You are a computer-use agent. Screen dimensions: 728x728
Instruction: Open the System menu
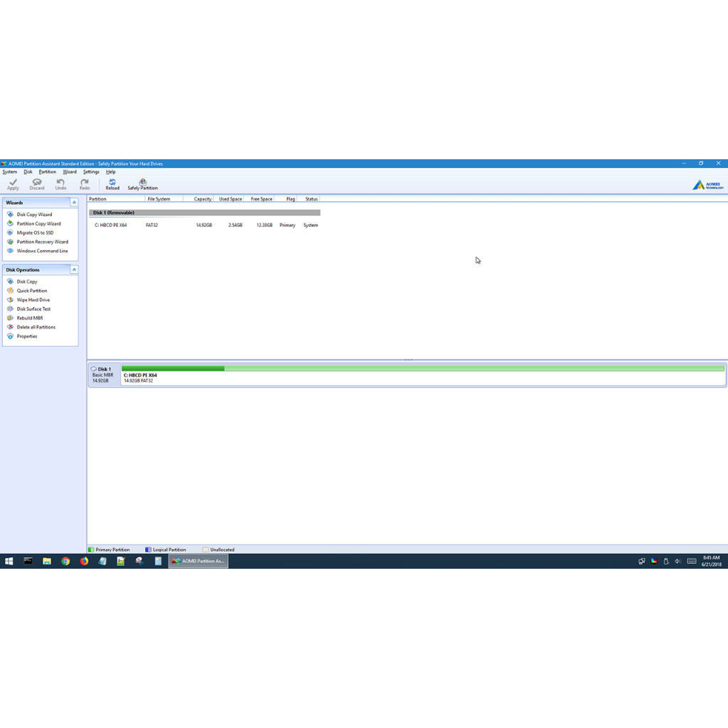coord(10,172)
